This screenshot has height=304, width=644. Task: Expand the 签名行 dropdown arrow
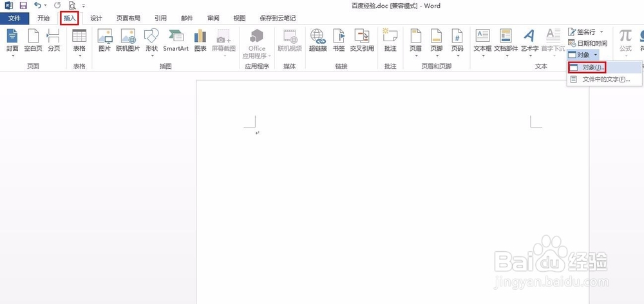pos(601,32)
